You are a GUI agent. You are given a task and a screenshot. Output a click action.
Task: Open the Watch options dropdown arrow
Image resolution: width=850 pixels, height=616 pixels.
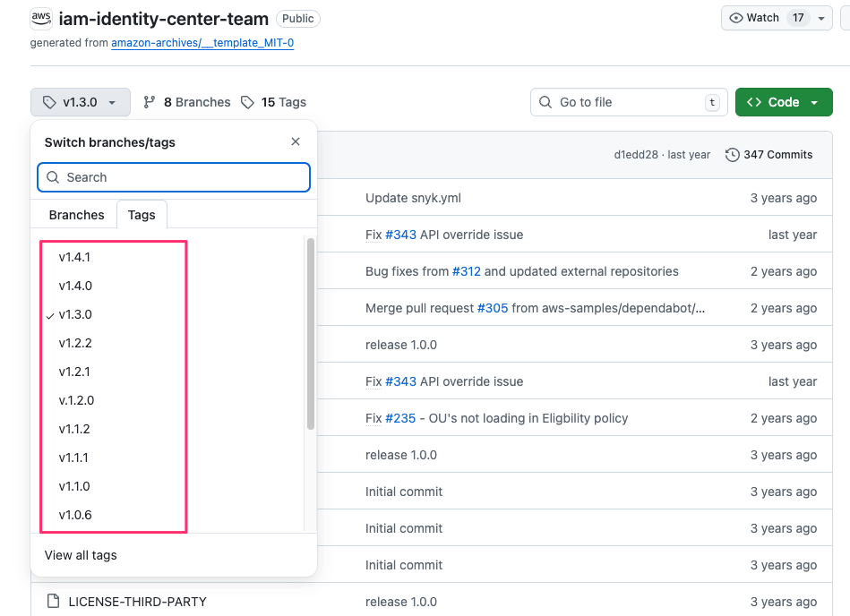click(821, 18)
